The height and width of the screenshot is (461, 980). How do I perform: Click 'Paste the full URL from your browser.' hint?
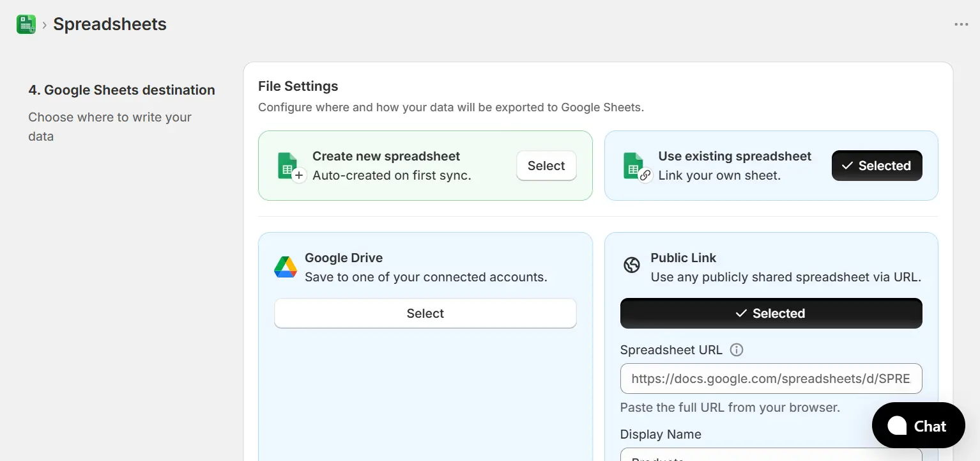(730, 407)
